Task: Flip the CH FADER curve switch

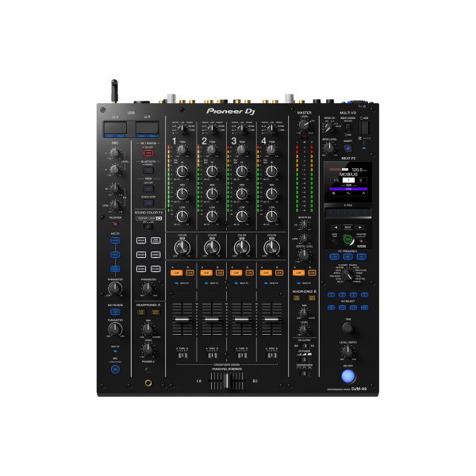Action: click(304, 359)
